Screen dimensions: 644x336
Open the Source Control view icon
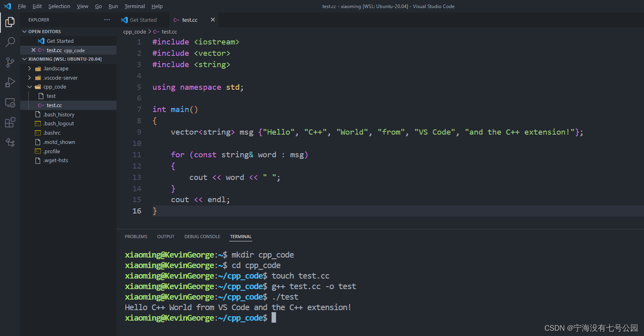coord(10,62)
